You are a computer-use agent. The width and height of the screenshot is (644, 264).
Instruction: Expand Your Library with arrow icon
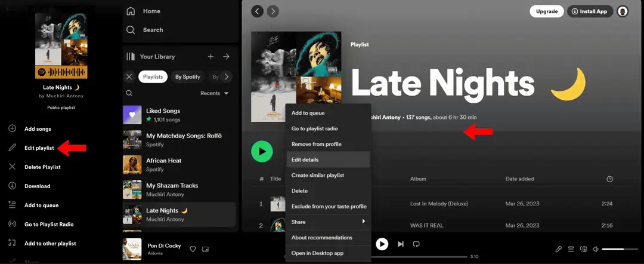226,56
